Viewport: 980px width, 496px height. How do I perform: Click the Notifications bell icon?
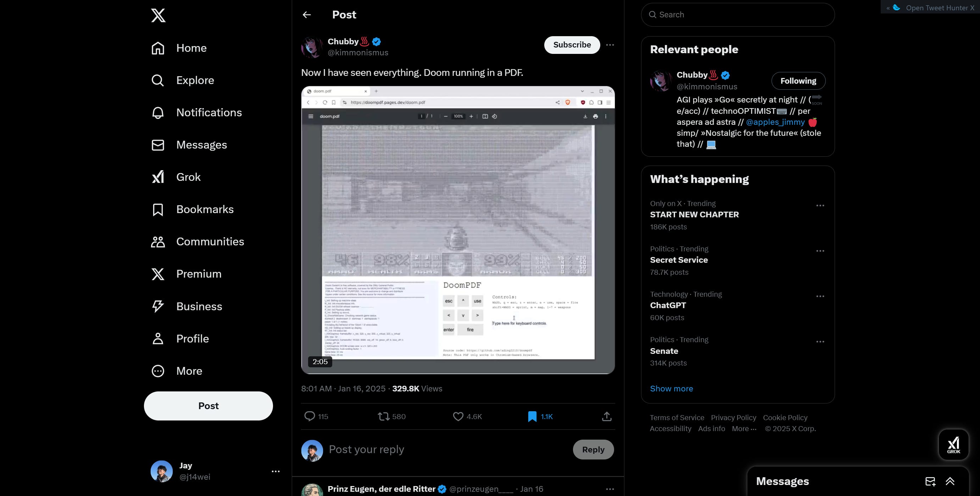(x=158, y=113)
